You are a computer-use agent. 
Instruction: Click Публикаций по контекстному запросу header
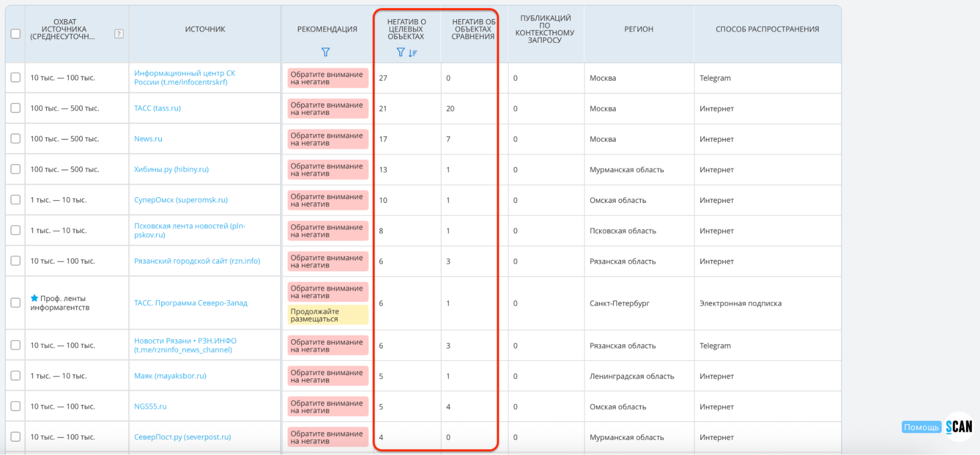(545, 29)
